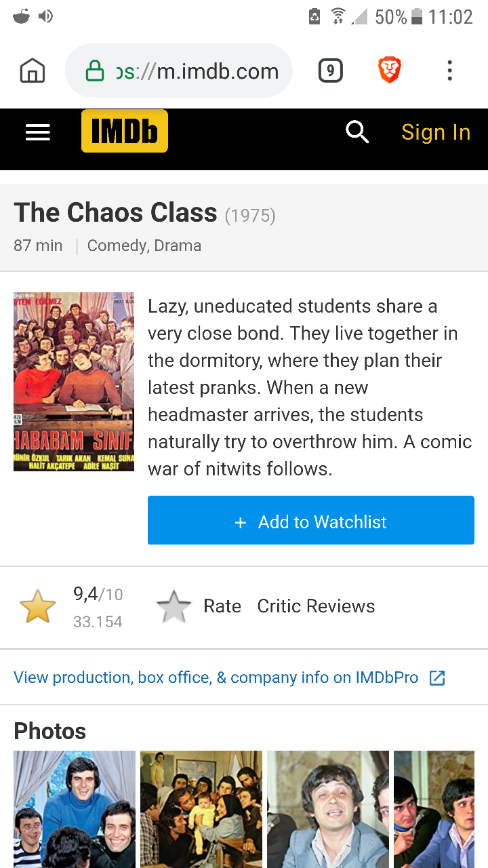The width and height of the screenshot is (488, 868).
Task: Open Critic Reviews
Action: [316, 606]
